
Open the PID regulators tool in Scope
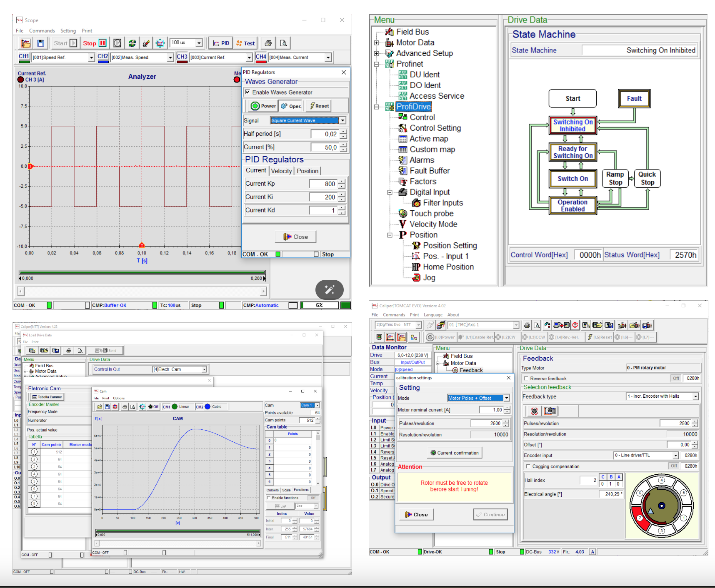[221, 43]
